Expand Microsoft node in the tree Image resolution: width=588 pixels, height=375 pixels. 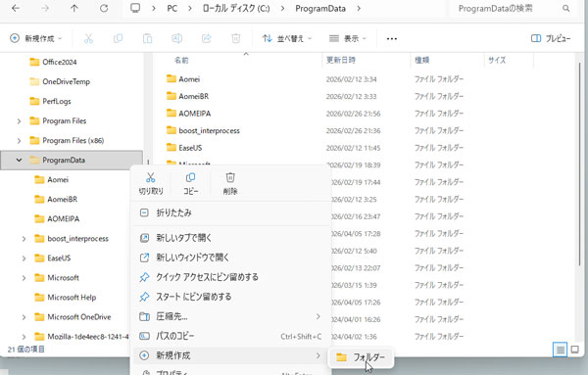tap(24, 278)
